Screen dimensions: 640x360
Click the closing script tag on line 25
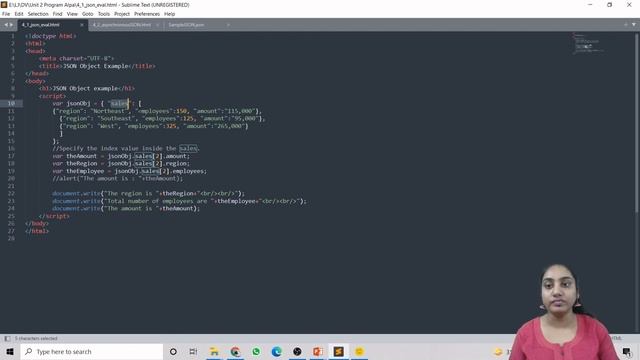[54, 216]
